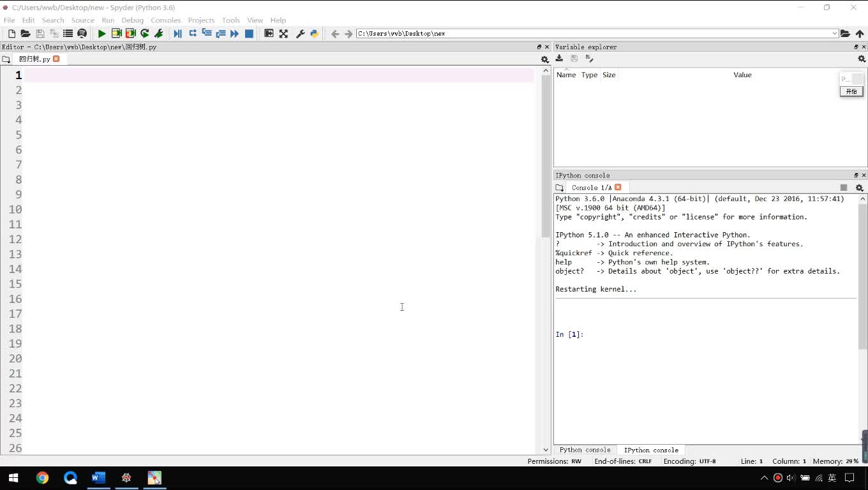Click the 开始 button
Image resolution: width=868 pixels, height=490 pixels.
tap(851, 91)
